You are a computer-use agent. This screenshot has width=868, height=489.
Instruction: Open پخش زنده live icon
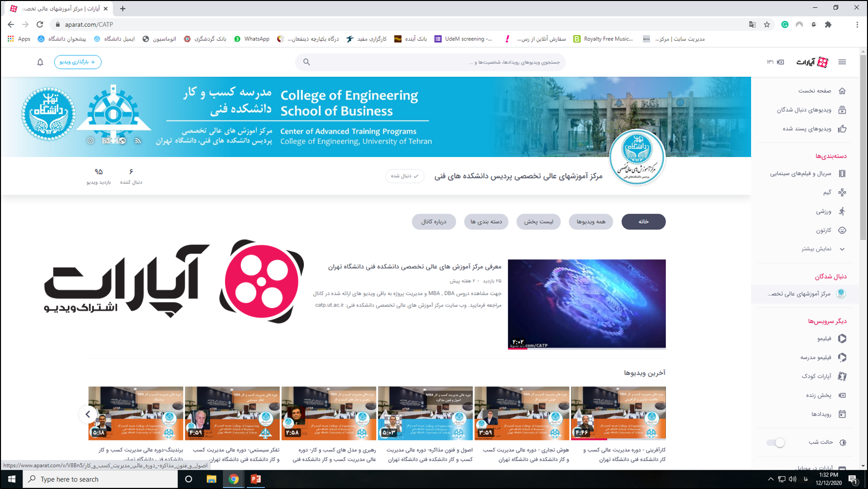point(842,395)
